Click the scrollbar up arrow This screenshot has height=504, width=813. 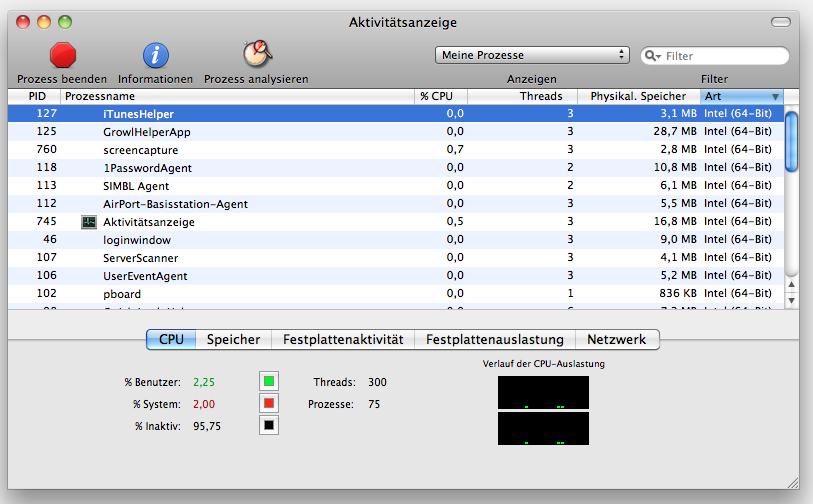[x=791, y=284]
